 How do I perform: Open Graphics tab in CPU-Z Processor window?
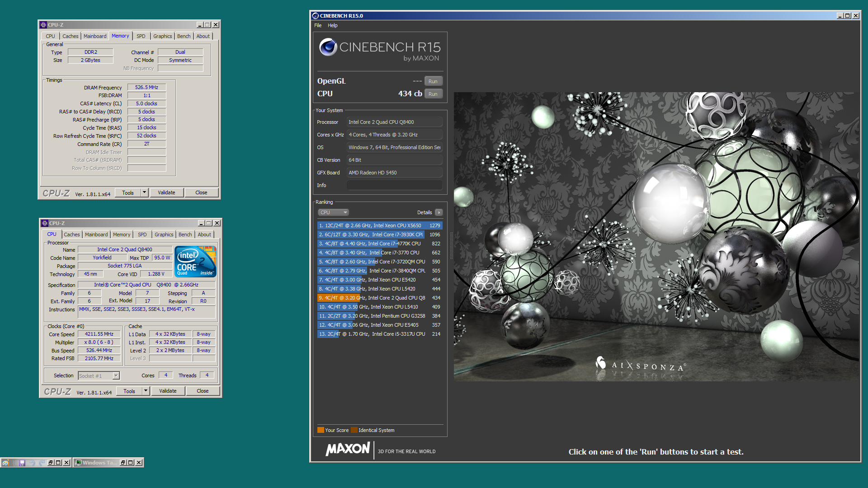click(164, 235)
